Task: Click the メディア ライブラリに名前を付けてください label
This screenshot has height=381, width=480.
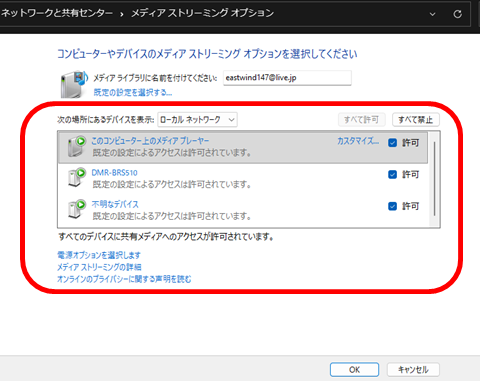Action: tap(155, 78)
